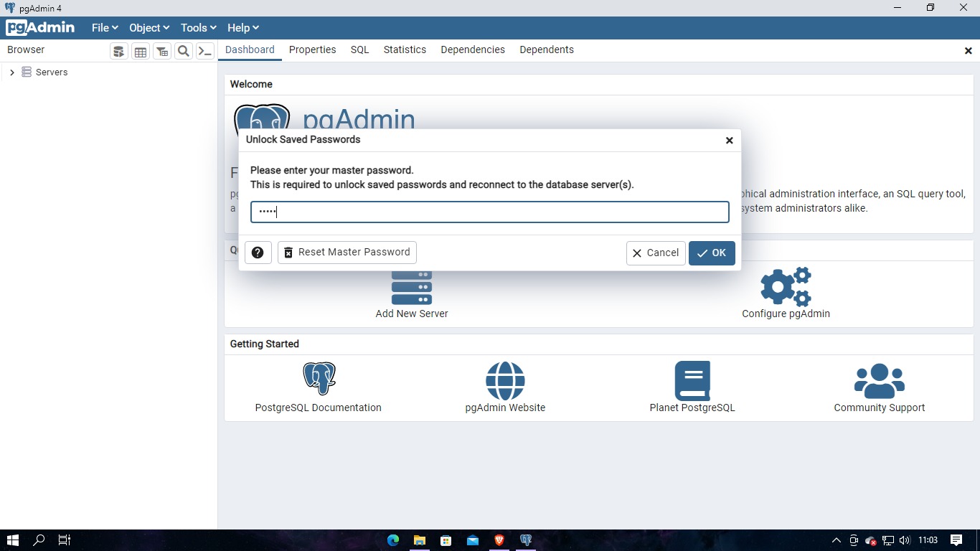
Task: Click the pgAdmin Website link text
Action: coord(505,408)
